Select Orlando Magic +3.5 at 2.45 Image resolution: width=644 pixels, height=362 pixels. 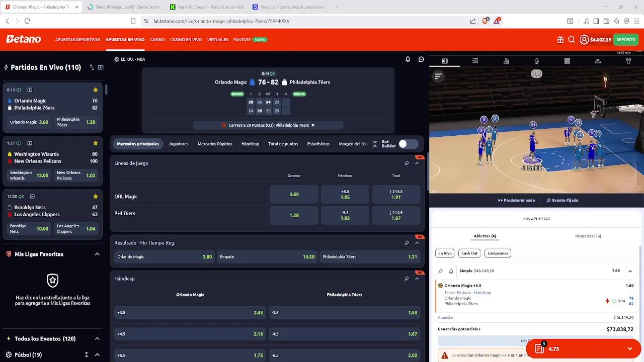pos(190,313)
